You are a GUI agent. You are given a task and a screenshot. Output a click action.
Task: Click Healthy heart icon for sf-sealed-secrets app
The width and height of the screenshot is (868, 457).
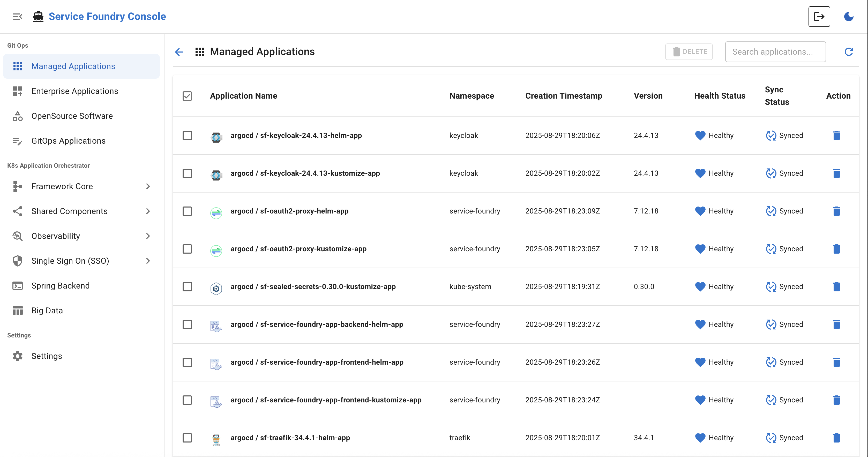(x=700, y=286)
